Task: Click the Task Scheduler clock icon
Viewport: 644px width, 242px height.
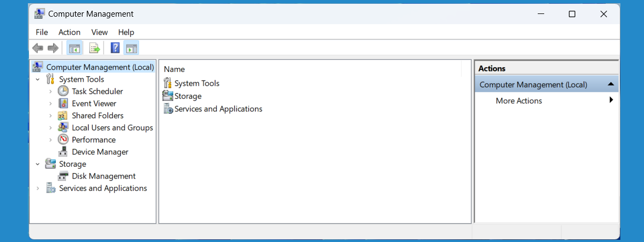Action: click(63, 91)
